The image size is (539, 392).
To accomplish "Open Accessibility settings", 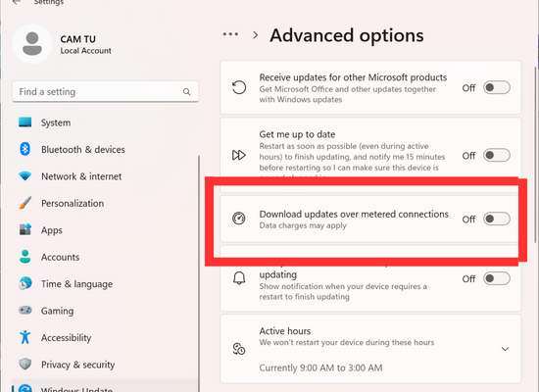I will [x=105, y=337].
